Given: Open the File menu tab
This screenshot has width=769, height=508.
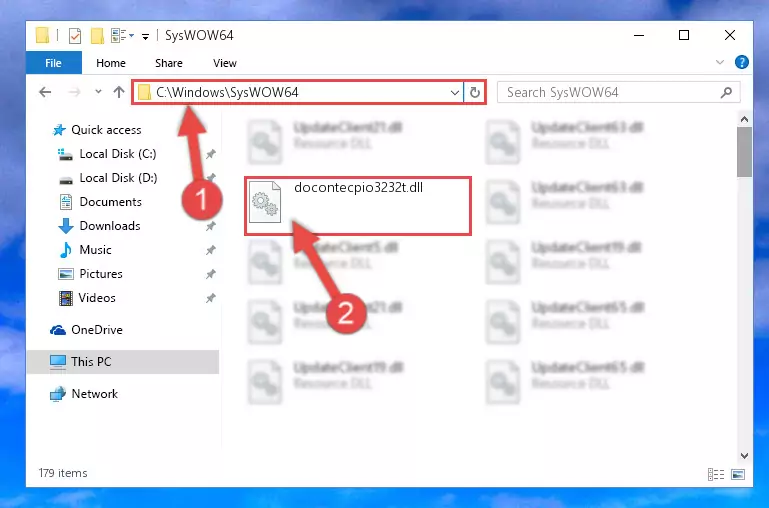Looking at the screenshot, I should point(53,63).
